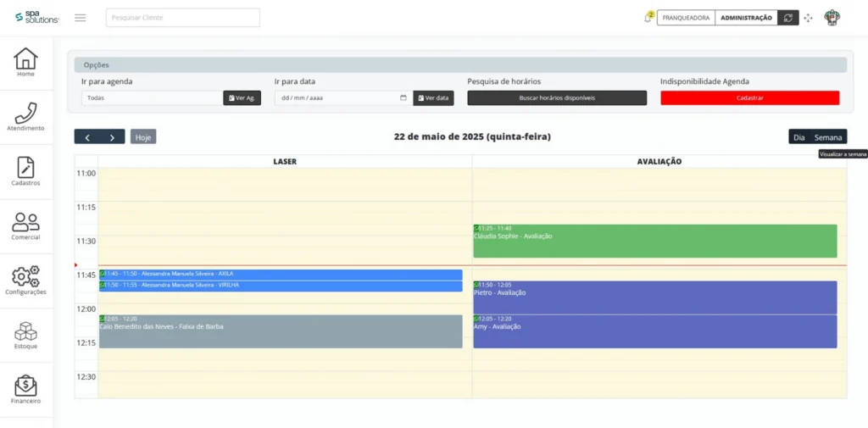Toggle the hamburger menu sidebar
This screenshot has width=868, height=428.
81,18
